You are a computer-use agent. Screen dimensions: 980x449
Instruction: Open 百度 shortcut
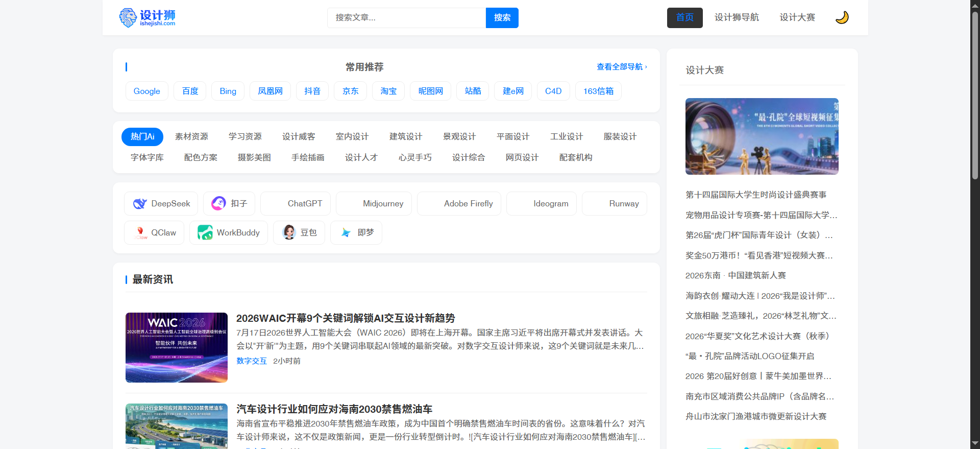click(190, 91)
